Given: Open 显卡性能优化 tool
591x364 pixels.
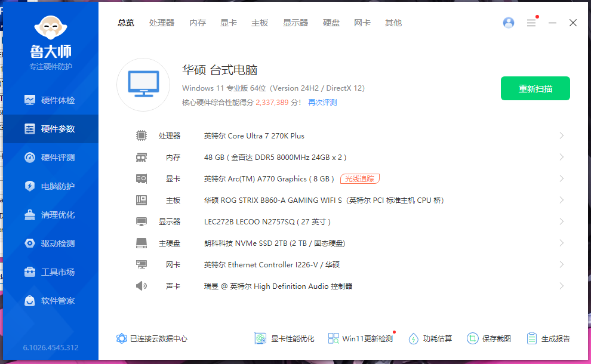Looking at the screenshot, I should point(284,338).
